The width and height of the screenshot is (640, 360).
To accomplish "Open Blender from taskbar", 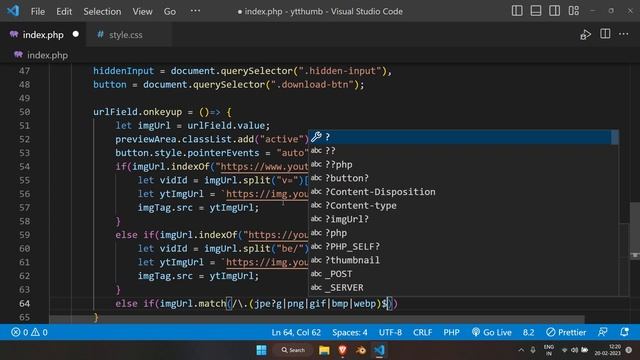I will 361,350.
